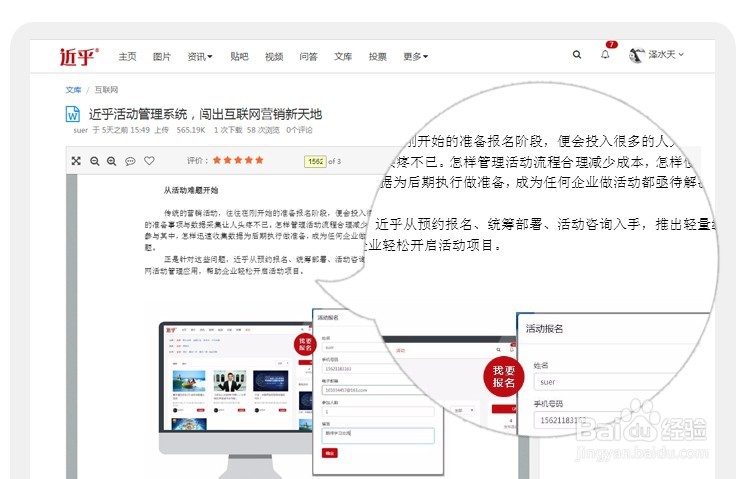
Task: Click the page number input box
Action: point(315,162)
